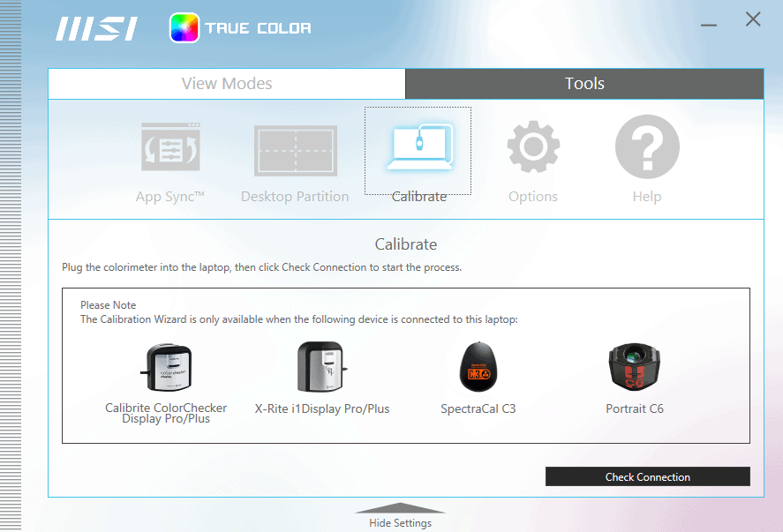Select the X-Rite i1Display Pro image
This screenshot has width=783, height=532.
[x=322, y=367]
